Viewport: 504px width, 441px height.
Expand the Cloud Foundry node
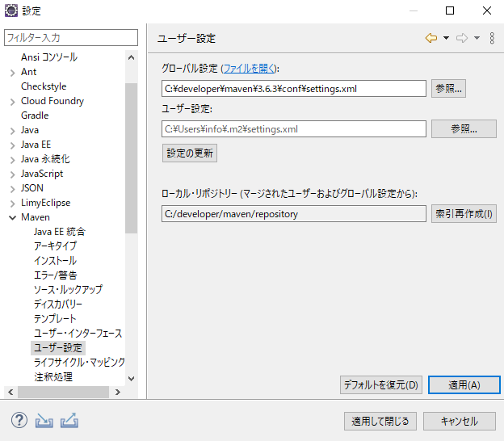tap(13, 103)
